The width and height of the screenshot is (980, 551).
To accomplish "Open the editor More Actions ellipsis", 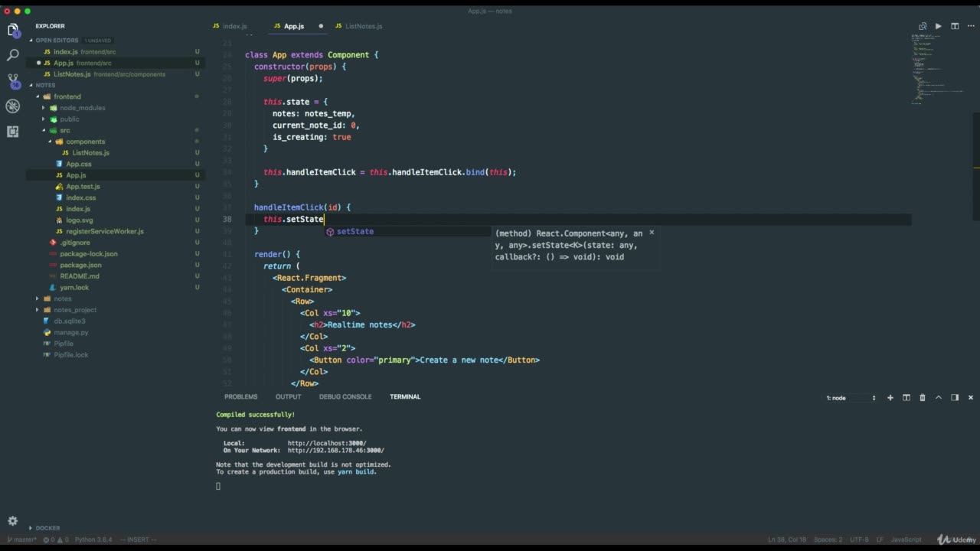I will 970,26.
